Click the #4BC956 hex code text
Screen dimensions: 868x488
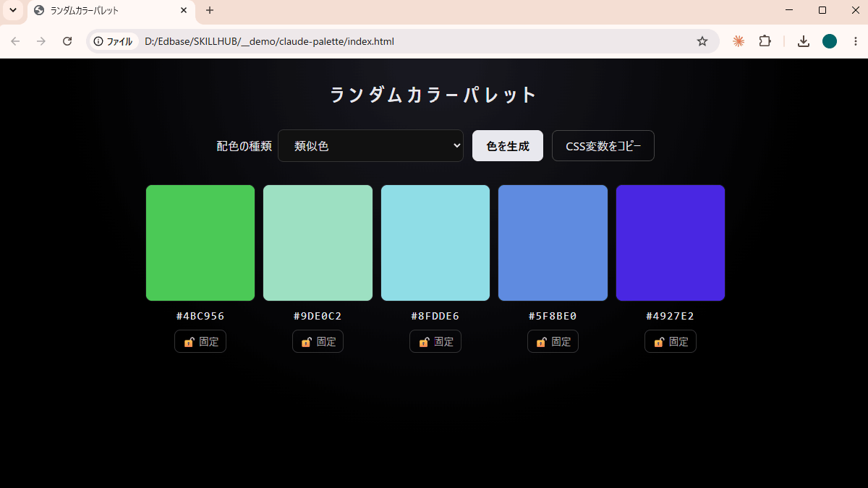[200, 316]
